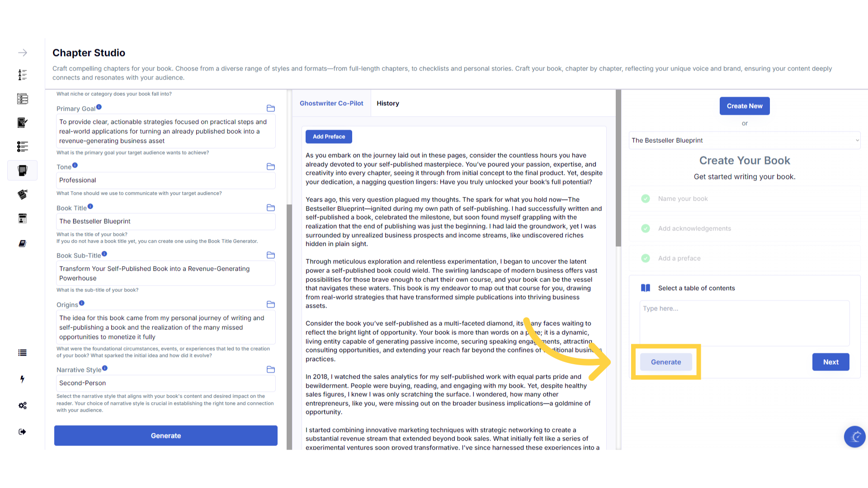This screenshot has width=868, height=488.
Task: Click the Add Preface button
Action: point(329,136)
